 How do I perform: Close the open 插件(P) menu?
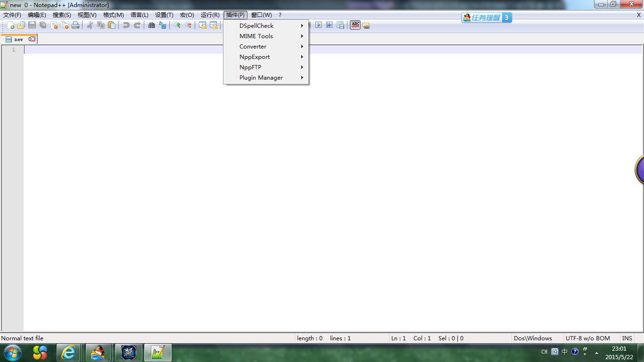click(x=235, y=15)
